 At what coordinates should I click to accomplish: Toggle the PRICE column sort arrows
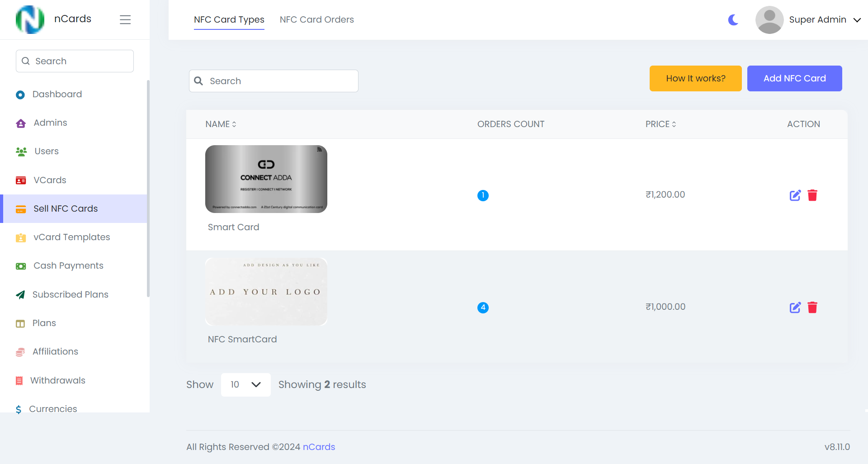coord(675,124)
